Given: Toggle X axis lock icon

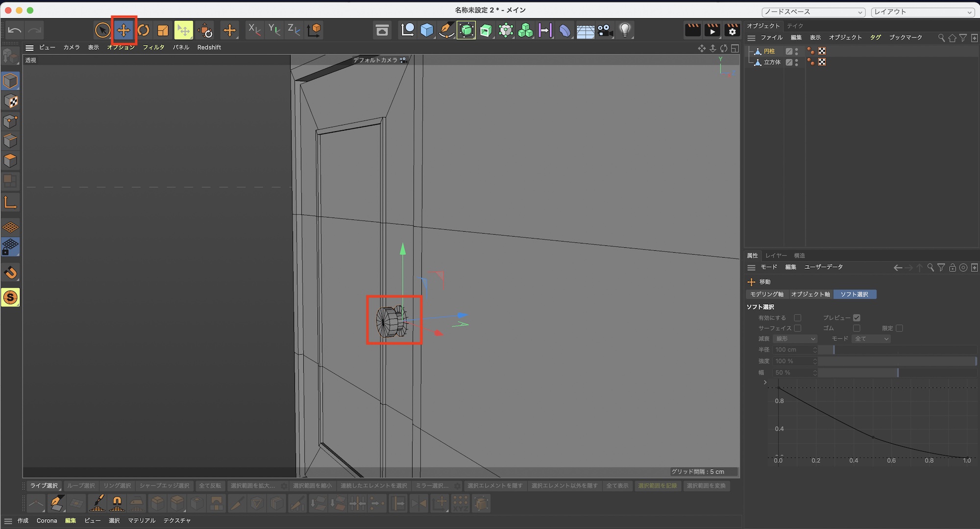Looking at the screenshot, I should pos(254,30).
